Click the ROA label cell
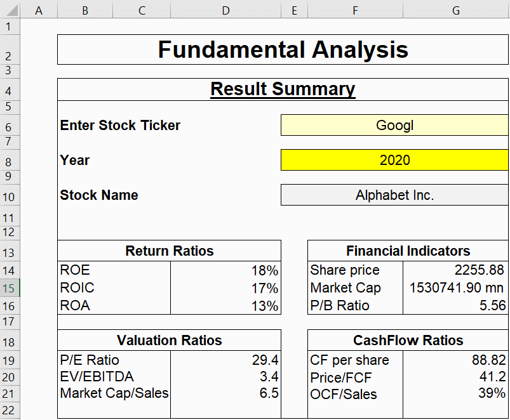This screenshot has width=510, height=420. tap(114, 305)
